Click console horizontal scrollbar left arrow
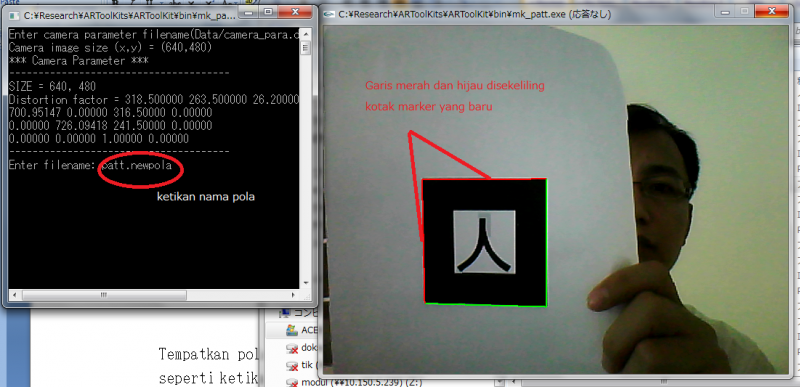800x387 pixels. [x=13, y=295]
